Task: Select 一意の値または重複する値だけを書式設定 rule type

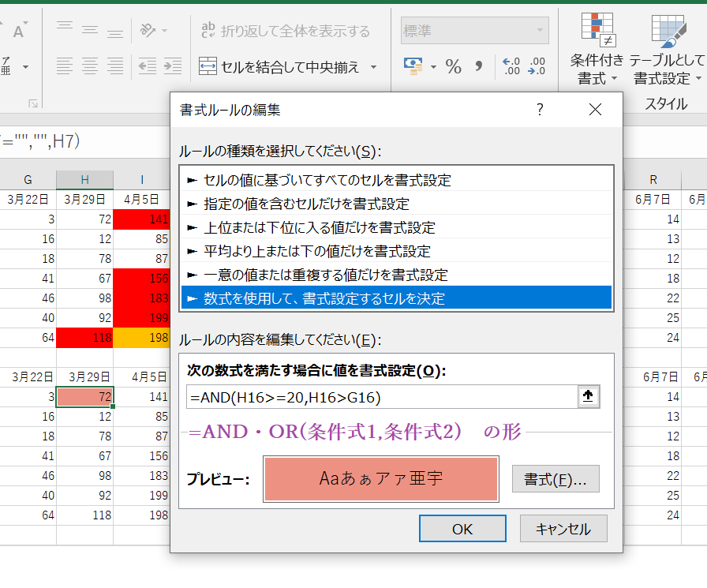Action: coord(396,275)
